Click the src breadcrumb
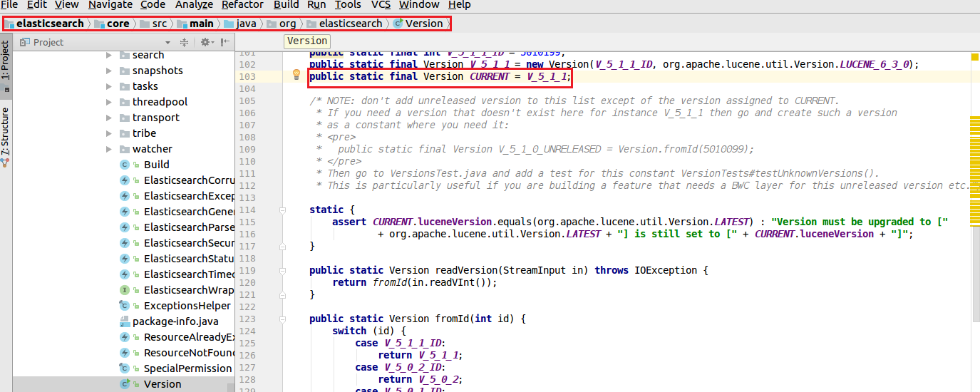 tap(154, 24)
